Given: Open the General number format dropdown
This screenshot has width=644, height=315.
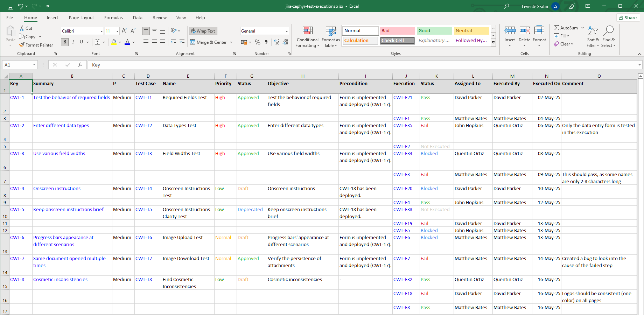Looking at the screenshot, I should coord(287,31).
